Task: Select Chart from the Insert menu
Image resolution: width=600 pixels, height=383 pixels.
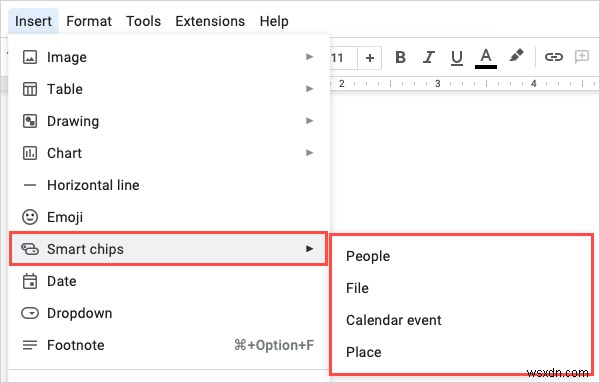Action: pos(169,153)
